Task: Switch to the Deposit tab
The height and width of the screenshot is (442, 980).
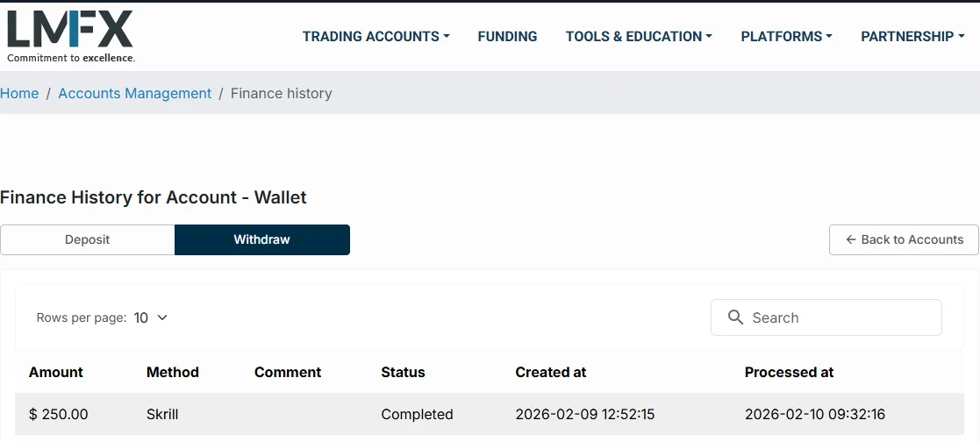Action: (88, 239)
